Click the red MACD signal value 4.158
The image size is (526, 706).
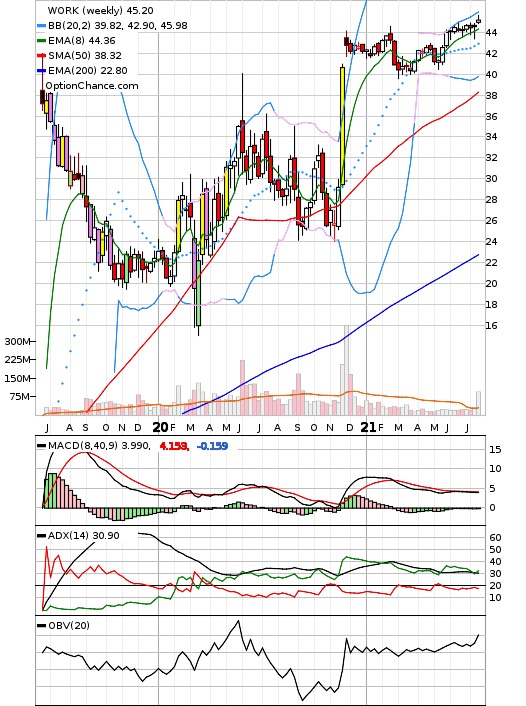pos(174,446)
